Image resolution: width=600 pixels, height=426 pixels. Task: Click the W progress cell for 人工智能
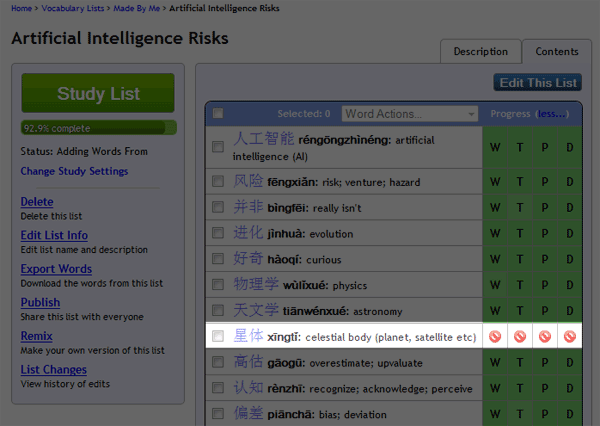click(495, 148)
